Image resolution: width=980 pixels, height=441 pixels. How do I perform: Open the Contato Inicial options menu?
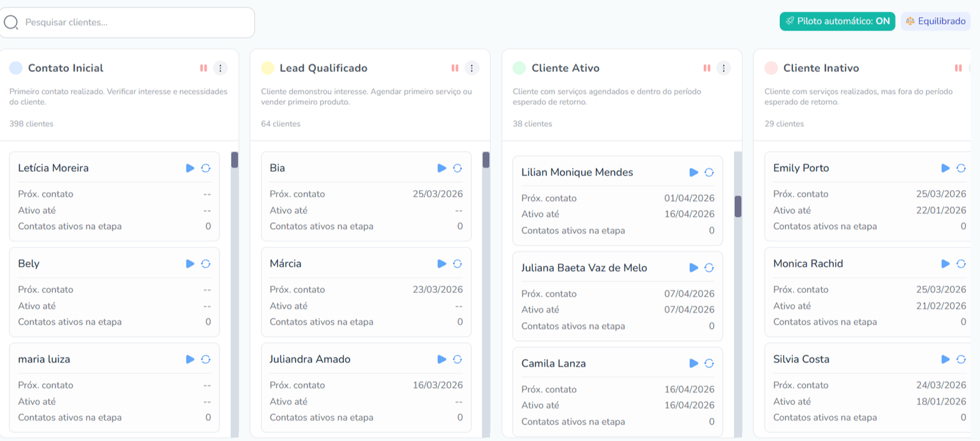[219, 68]
